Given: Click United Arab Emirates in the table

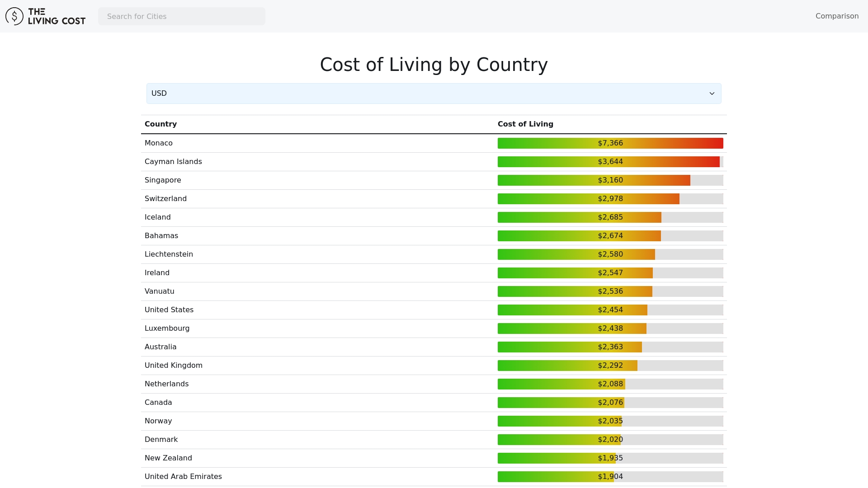Looking at the screenshot, I should point(183,477).
